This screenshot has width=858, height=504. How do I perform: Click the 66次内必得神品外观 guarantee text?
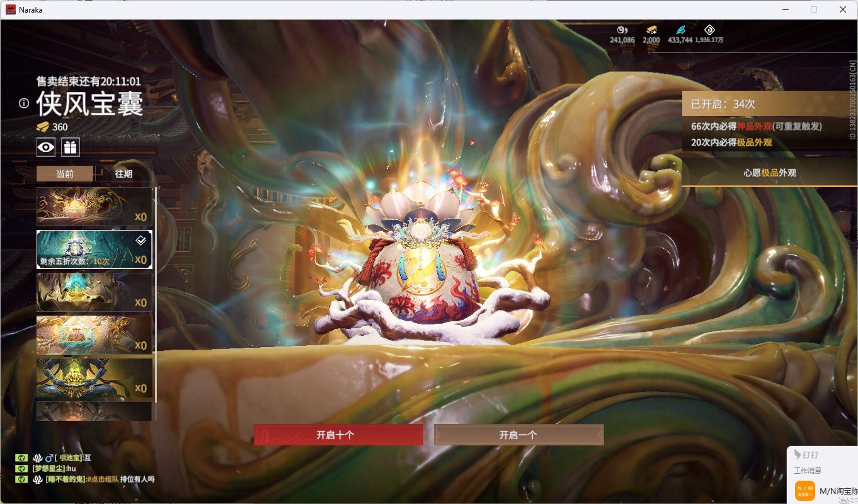(x=756, y=126)
